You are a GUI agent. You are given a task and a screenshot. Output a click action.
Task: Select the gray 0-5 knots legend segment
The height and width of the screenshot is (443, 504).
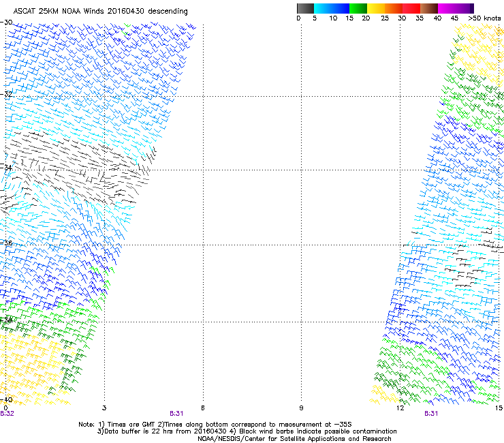pos(305,8)
